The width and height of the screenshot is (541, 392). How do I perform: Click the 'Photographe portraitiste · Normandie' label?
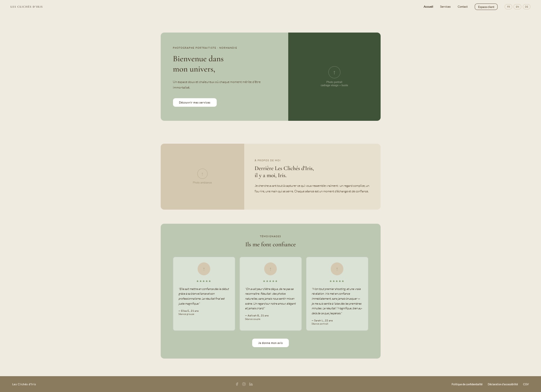pyautogui.click(x=205, y=48)
